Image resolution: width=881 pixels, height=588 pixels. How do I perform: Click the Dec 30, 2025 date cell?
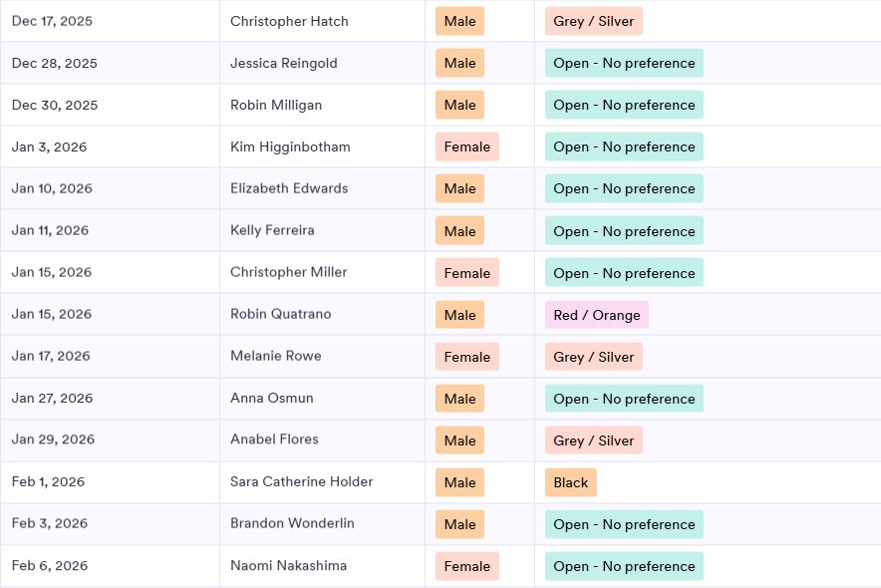(55, 105)
